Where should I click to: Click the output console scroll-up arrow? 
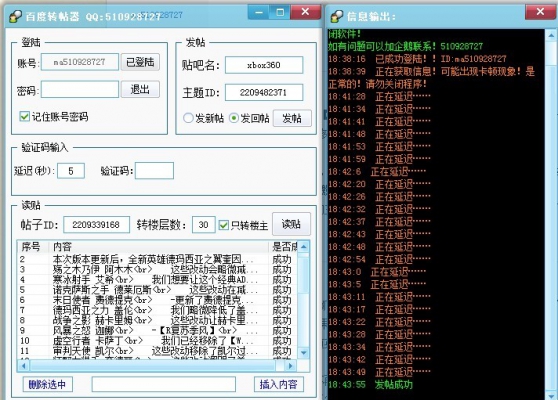click(x=551, y=36)
